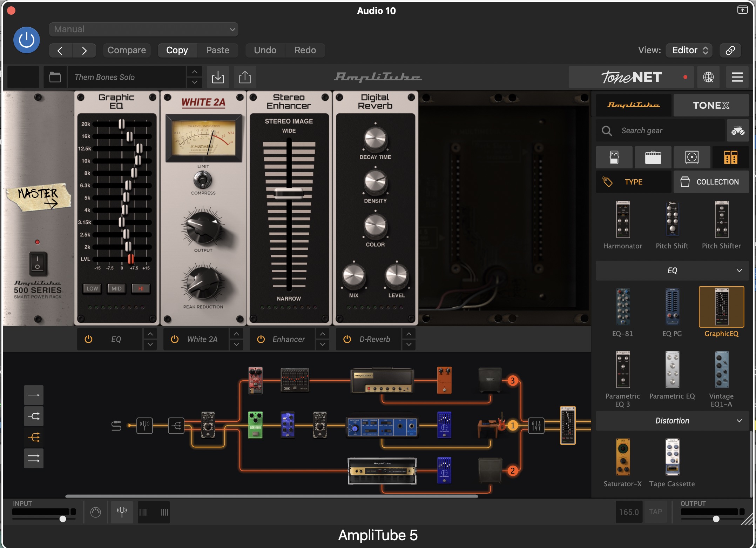Screen dimensions: 756x548
Task: Open the tuner in bottom bar
Action: (122, 512)
